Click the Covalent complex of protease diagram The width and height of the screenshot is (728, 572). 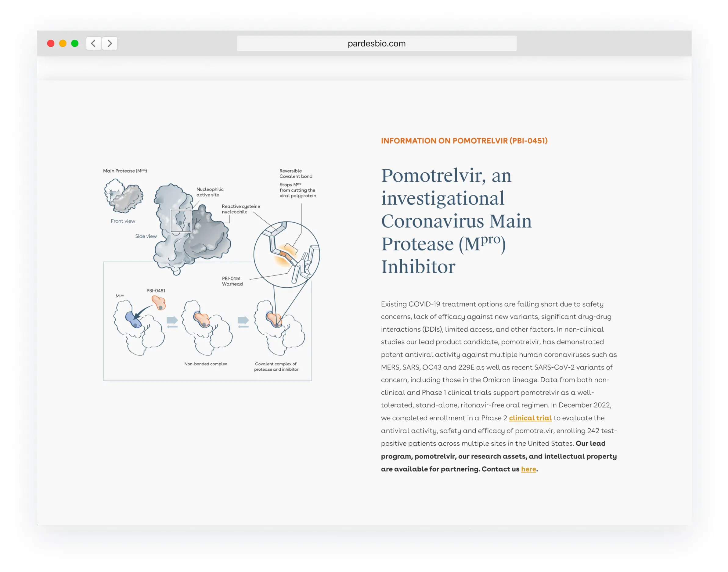(279, 328)
